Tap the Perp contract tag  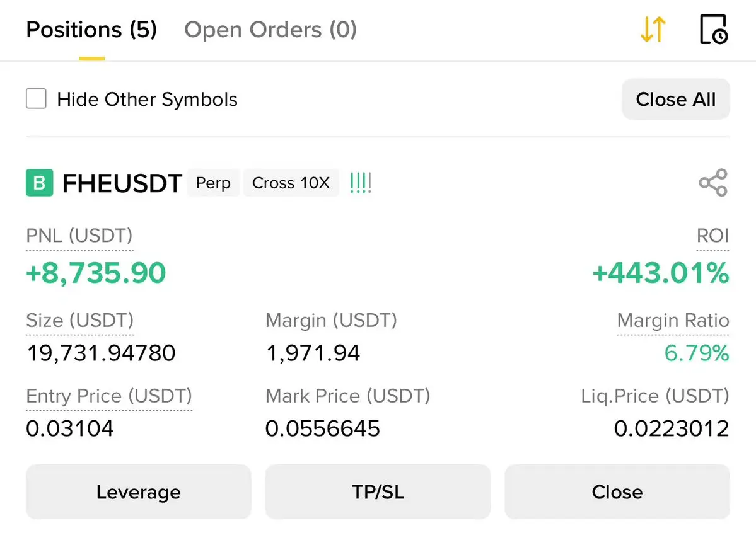[x=213, y=183]
